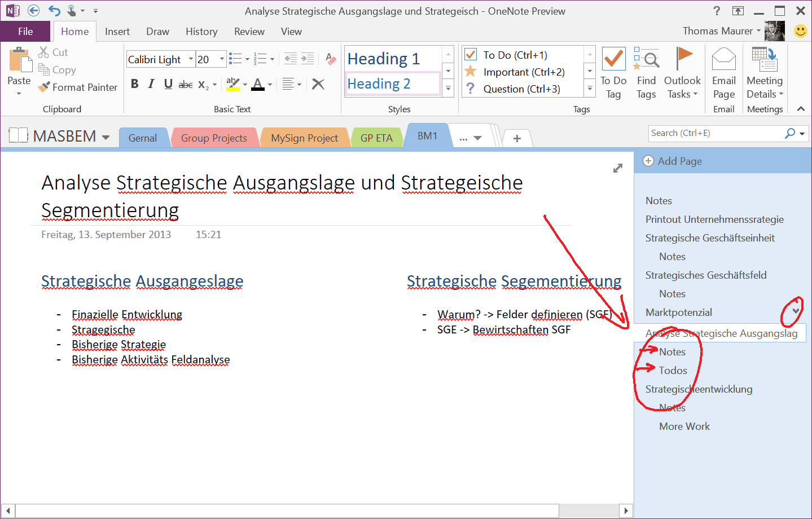
Task: Switch to the Draw tab
Action: (x=157, y=32)
